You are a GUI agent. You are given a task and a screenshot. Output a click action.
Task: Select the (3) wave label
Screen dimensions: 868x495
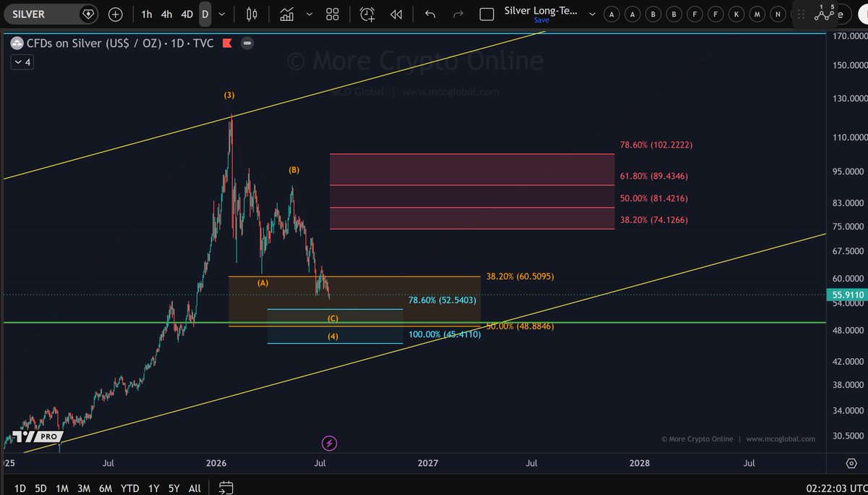[229, 95]
